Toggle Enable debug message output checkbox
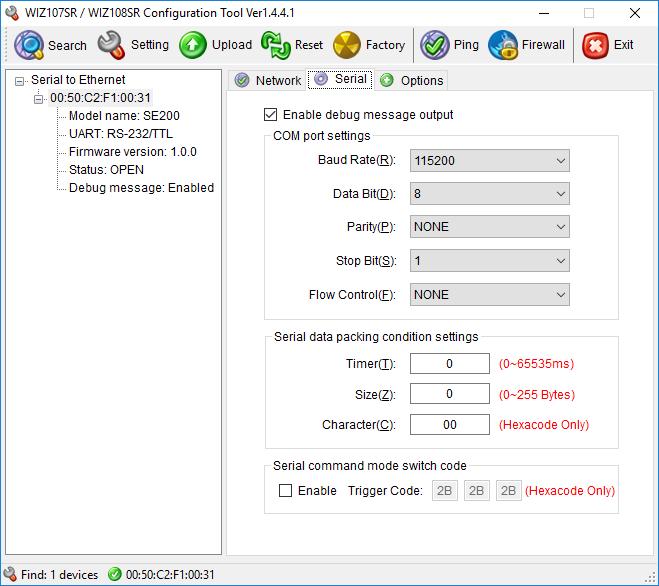The height and width of the screenshot is (586, 659). (x=270, y=114)
